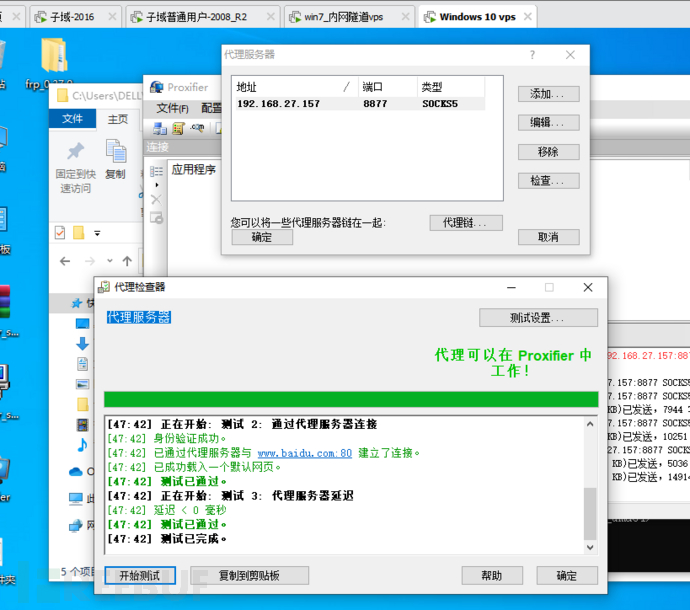Click the highlighted 代理服务器 link in the checker
Viewport: 690px width, 610px height.
[139, 317]
